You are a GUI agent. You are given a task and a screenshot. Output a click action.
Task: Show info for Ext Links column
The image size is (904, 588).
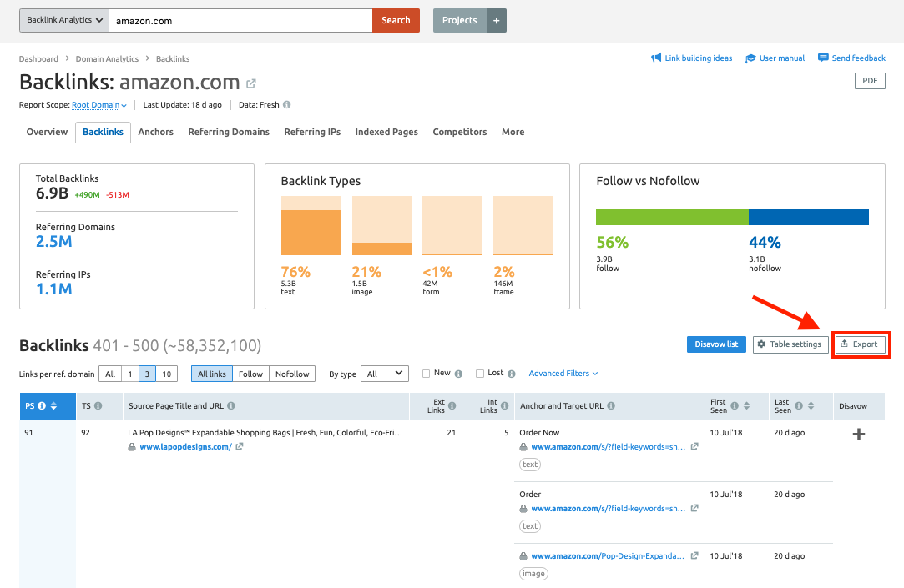click(452, 406)
